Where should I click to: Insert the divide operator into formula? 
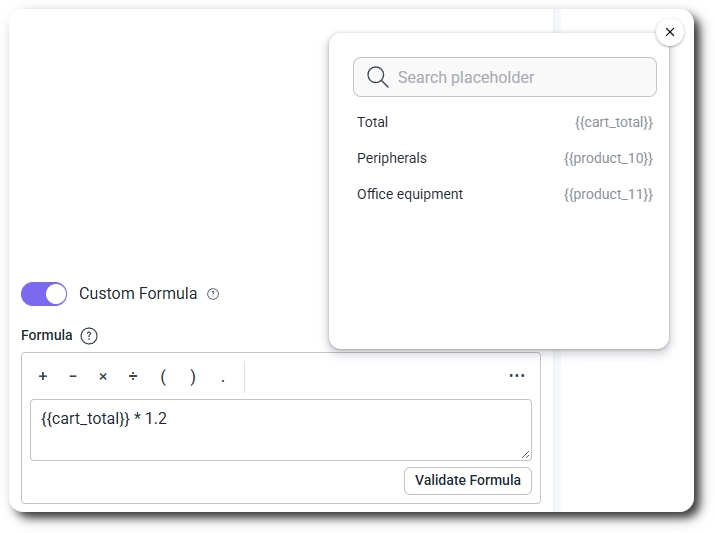(x=133, y=376)
